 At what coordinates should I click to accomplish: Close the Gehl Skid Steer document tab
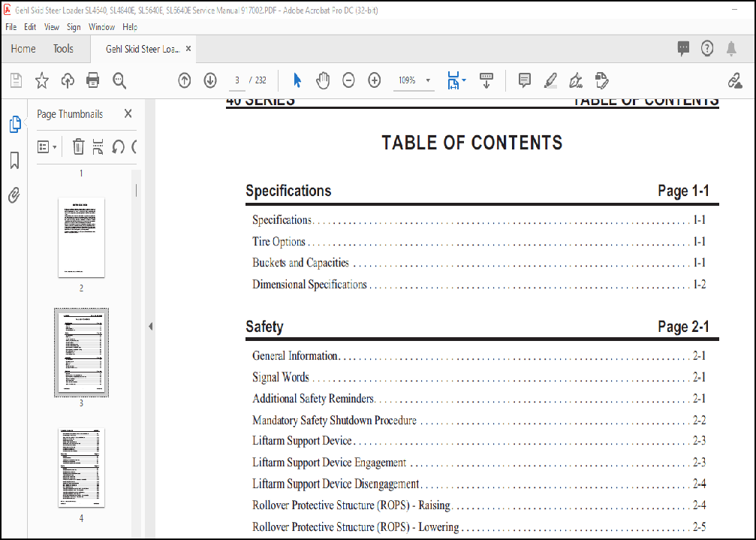tap(188, 49)
